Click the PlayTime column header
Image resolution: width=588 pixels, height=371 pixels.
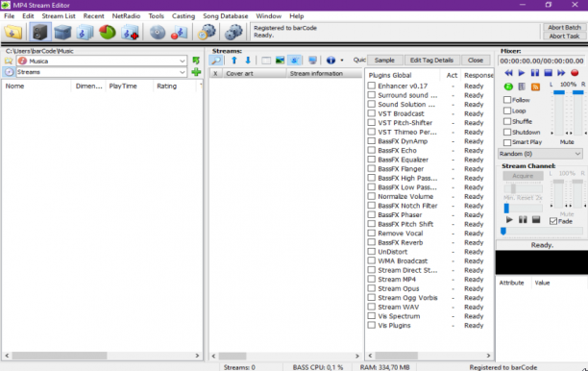[x=130, y=86]
